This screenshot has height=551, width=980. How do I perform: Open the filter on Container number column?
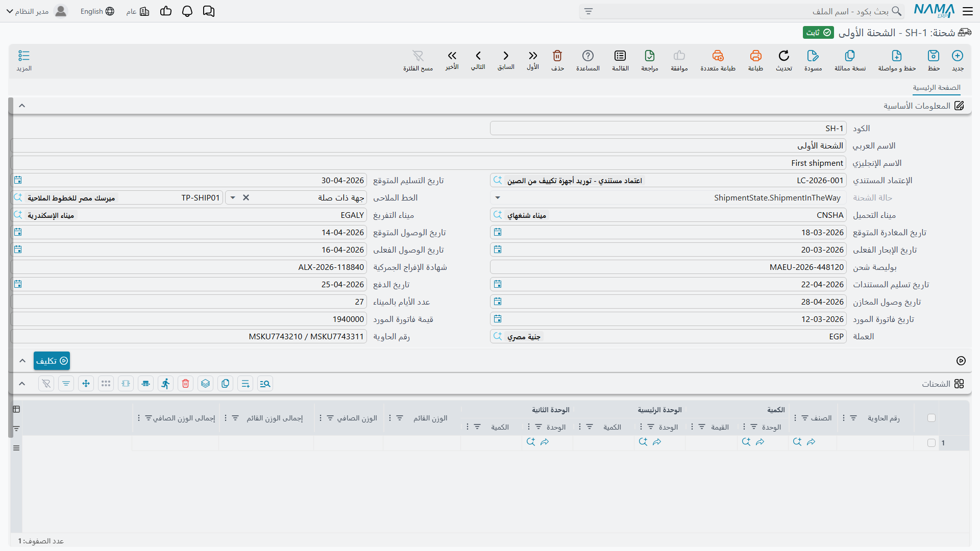853,418
